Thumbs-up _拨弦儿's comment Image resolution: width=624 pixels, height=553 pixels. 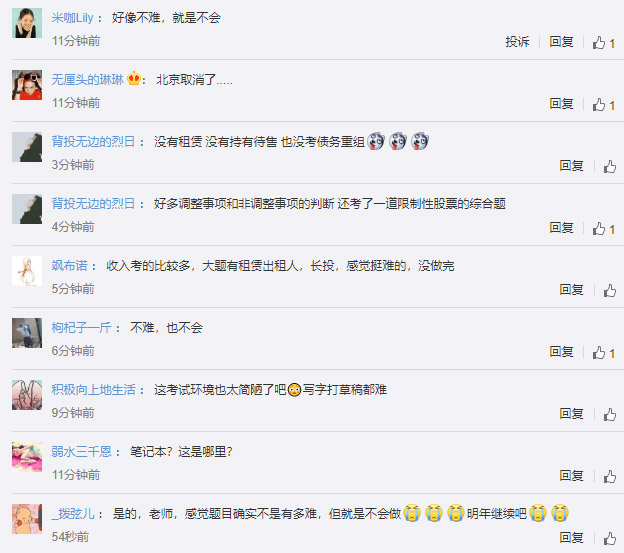click(x=609, y=539)
